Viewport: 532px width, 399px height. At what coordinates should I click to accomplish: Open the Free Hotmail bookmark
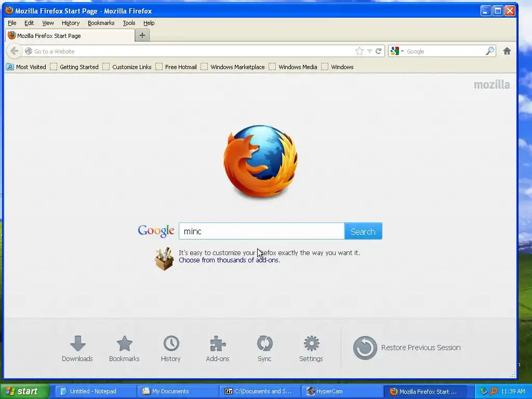pyautogui.click(x=176, y=67)
